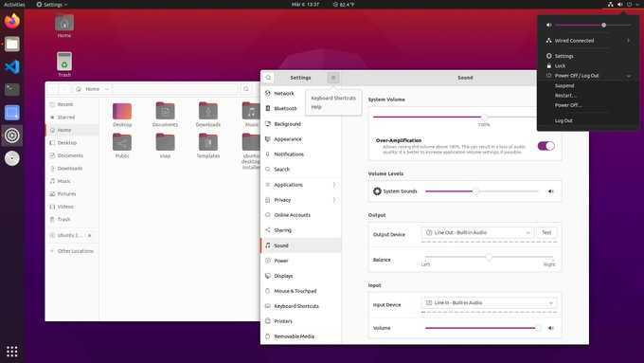Adjust the Balance slider

tap(489, 257)
